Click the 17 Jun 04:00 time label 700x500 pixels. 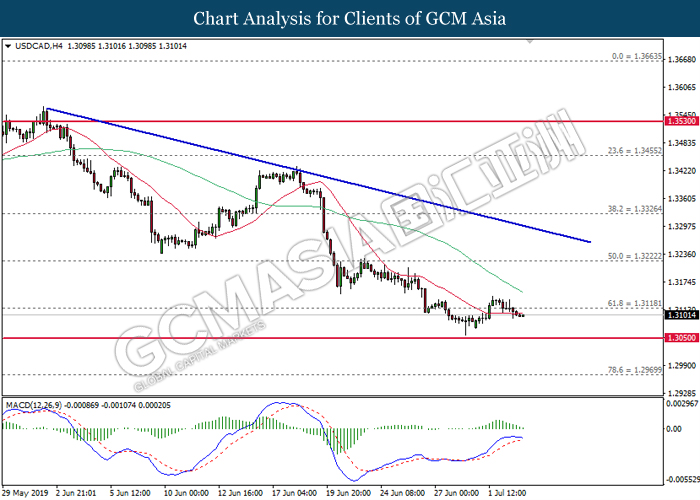point(294,493)
